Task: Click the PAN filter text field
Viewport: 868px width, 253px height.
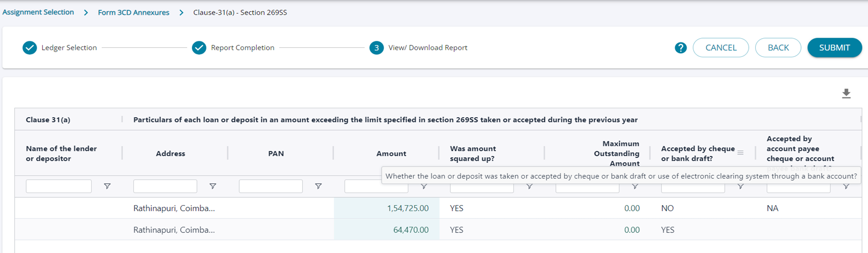Action: pos(271,186)
